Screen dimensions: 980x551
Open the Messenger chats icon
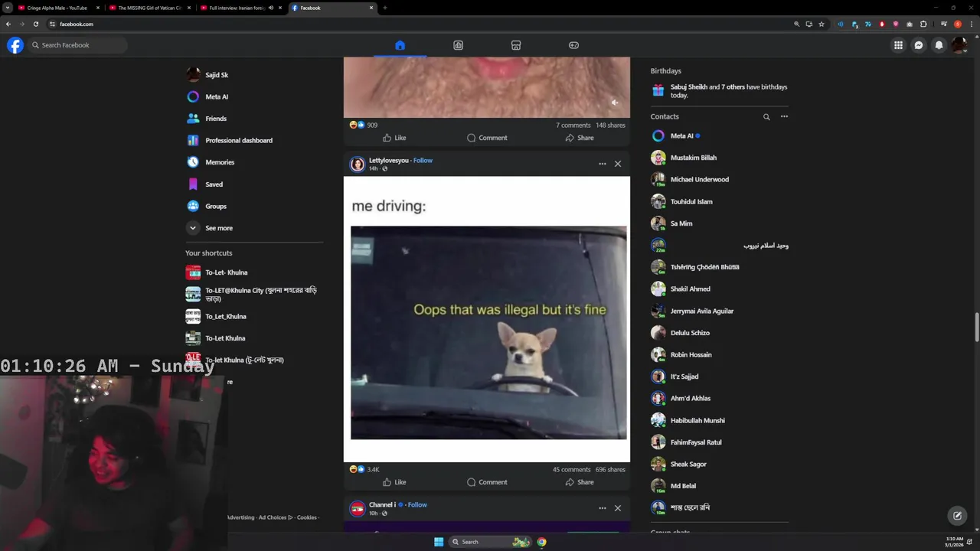919,45
